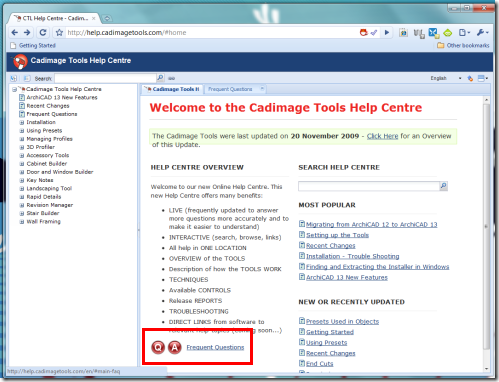Image resolution: width=499 pixels, height=382 pixels.
Task: Bookmark this page with the star icon
Action: pyautogui.click(x=59, y=32)
